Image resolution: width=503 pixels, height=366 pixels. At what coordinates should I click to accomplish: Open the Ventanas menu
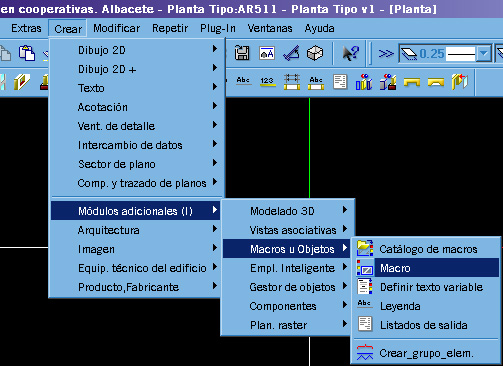(x=270, y=28)
